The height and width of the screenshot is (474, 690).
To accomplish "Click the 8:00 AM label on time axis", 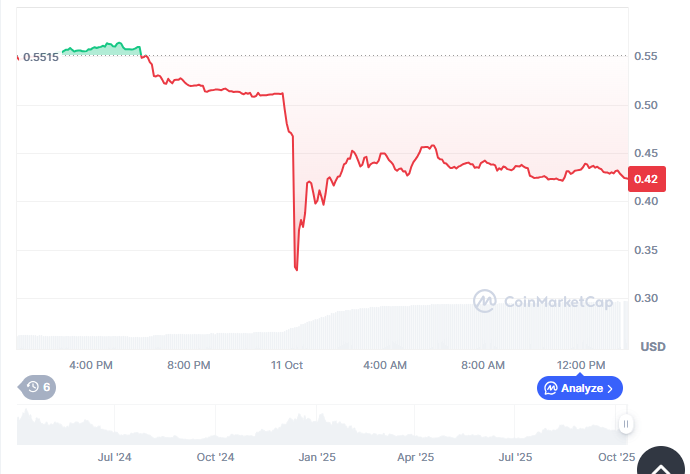I will [x=483, y=365].
